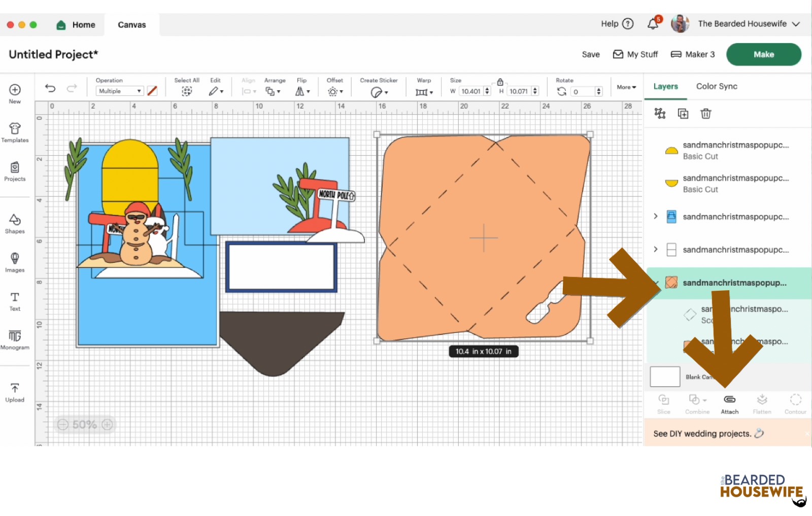Image resolution: width=812 pixels, height=516 pixels.
Task: Adjust the rotate stepper arrows
Action: click(599, 92)
